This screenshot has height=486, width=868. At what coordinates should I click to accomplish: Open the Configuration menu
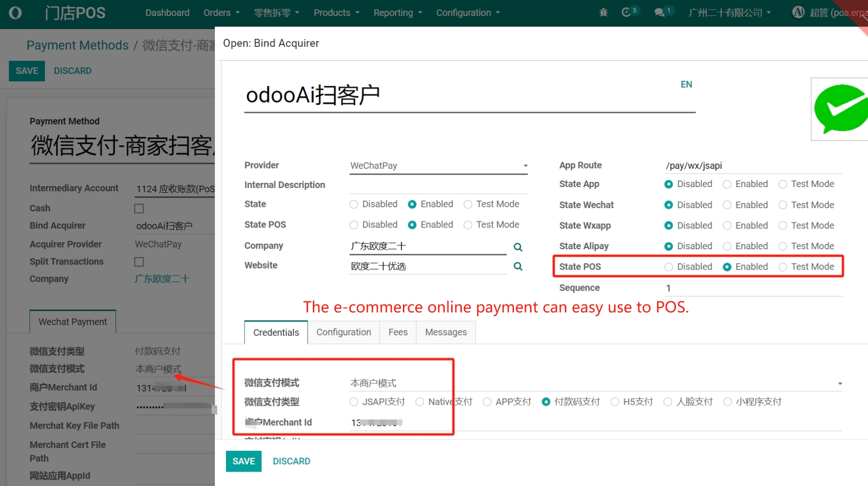click(x=468, y=13)
